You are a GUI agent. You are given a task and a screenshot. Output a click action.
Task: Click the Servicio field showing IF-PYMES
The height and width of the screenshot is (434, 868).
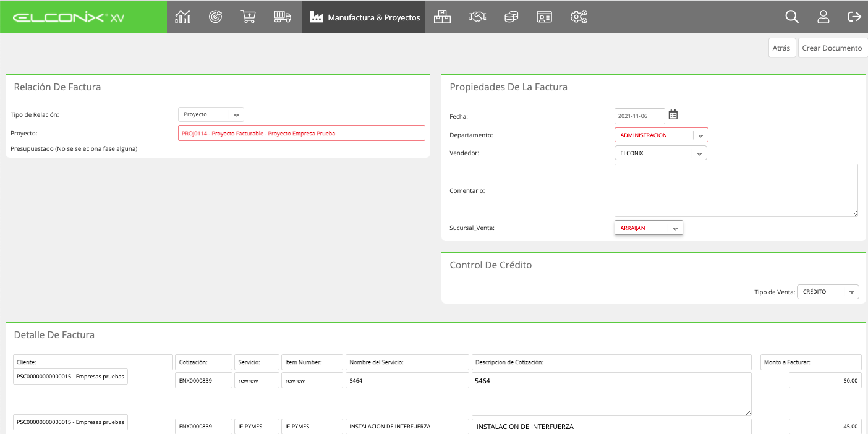(257, 426)
